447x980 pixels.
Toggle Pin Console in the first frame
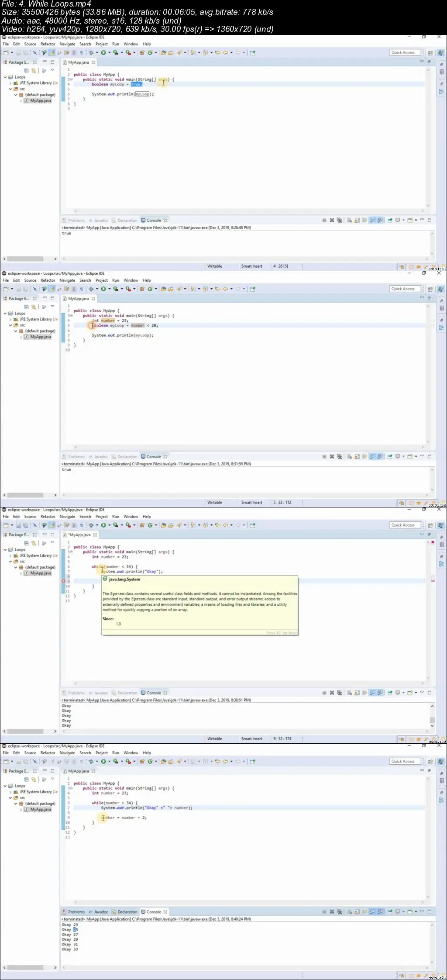[390, 220]
